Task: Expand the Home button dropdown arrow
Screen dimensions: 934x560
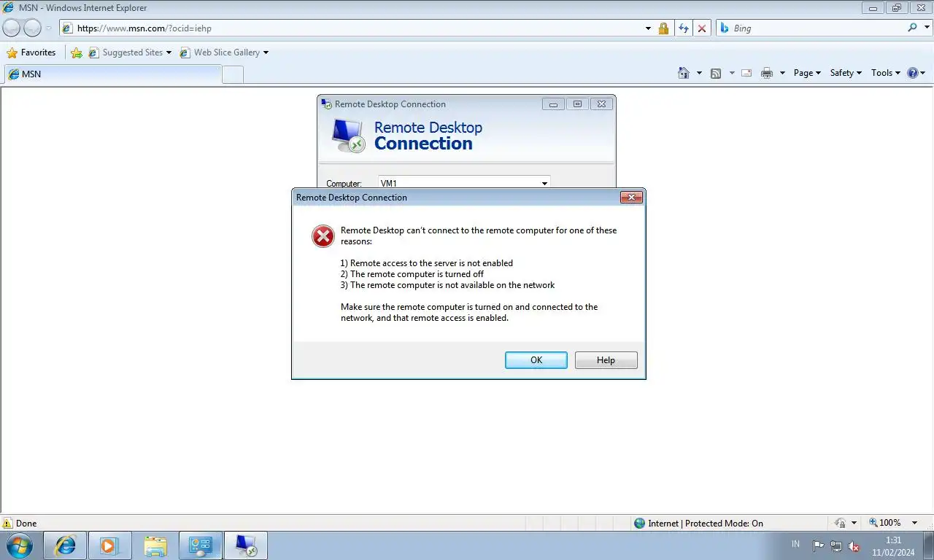Action: pyautogui.click(x=699, y=73)
